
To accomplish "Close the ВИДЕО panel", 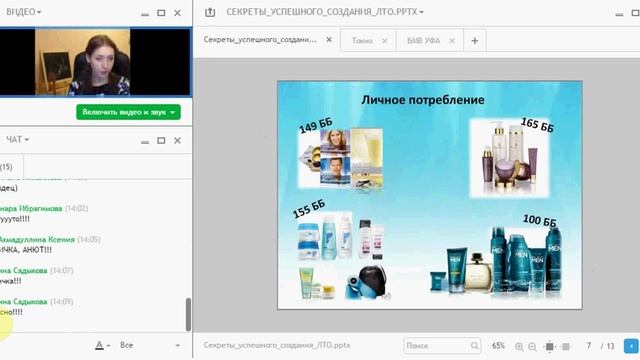I will click(178, 13).
